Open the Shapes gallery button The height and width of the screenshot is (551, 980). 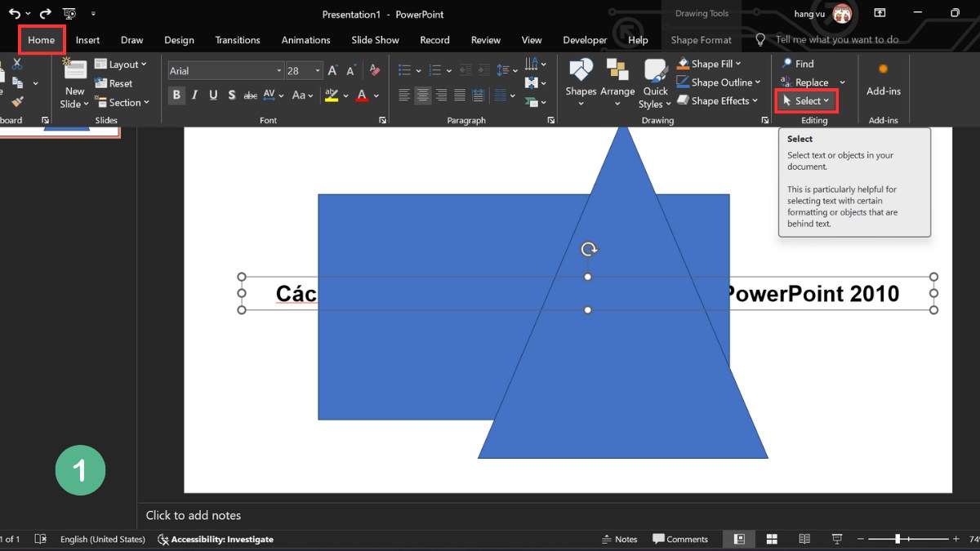581,82
